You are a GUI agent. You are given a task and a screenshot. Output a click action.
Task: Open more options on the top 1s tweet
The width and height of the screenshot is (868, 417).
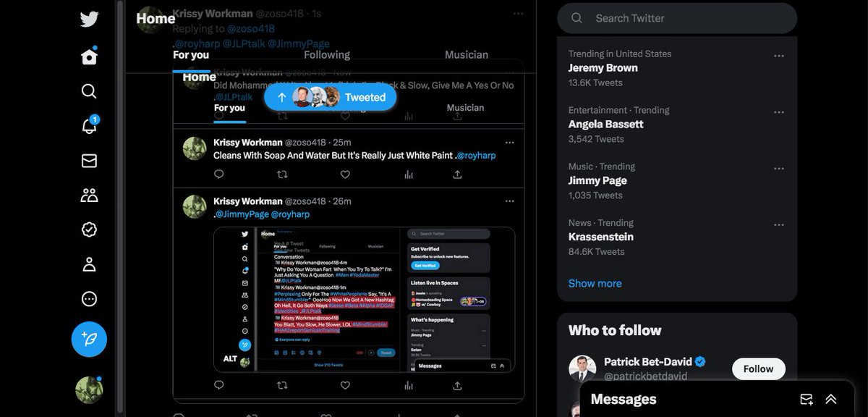[518, 14]
